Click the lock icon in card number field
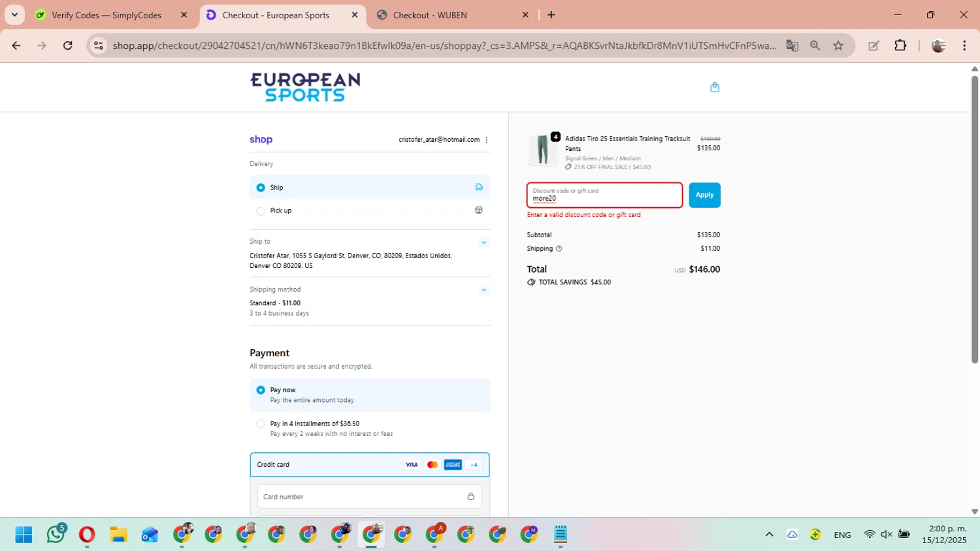 pyautogui.click(x=470, y=497)
